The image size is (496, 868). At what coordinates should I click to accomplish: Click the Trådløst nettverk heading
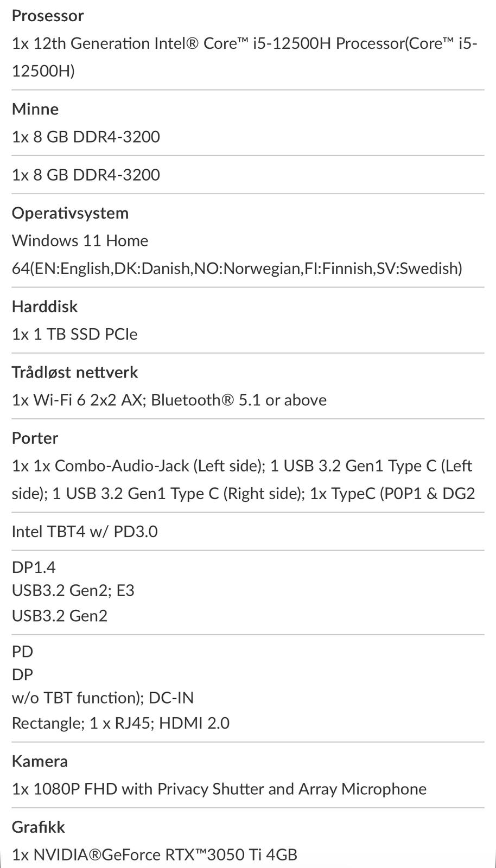[75, 372]
